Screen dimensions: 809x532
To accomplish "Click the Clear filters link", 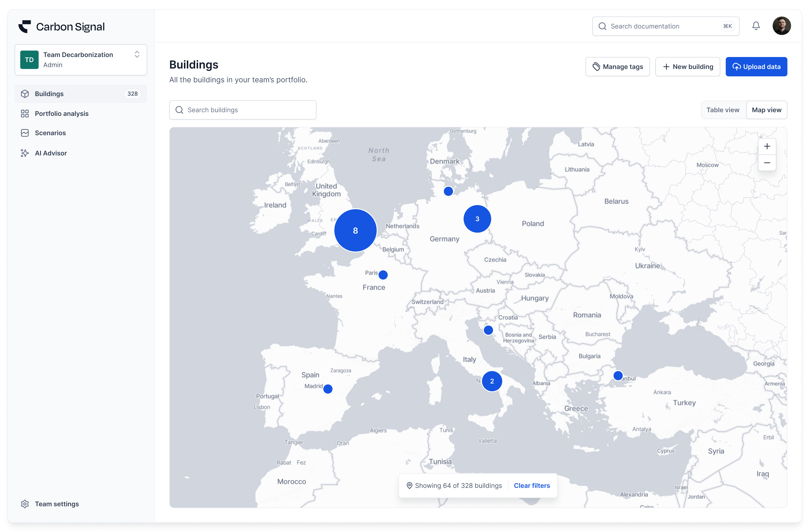I will coord(532,485).
